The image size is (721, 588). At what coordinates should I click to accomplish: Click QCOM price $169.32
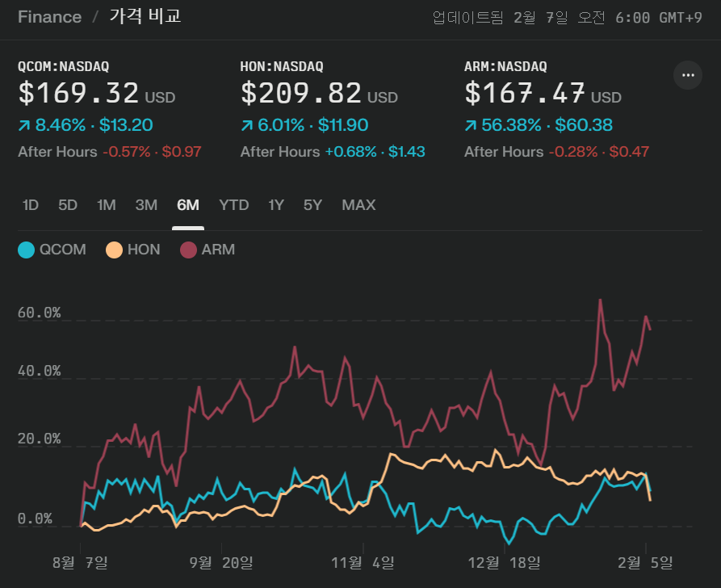[x=78, y=93]
